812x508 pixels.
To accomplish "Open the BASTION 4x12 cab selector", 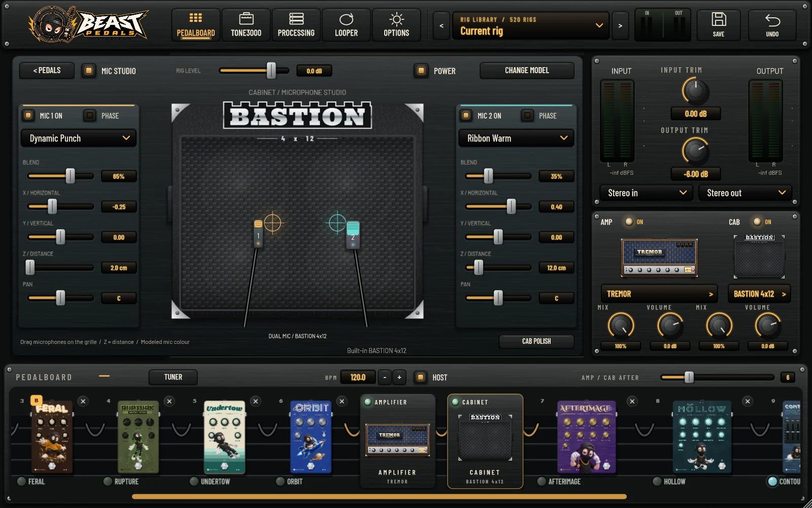I will point(759,294).
